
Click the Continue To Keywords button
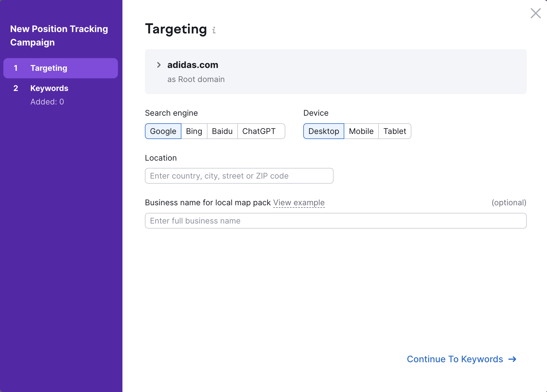pos(455,359)
